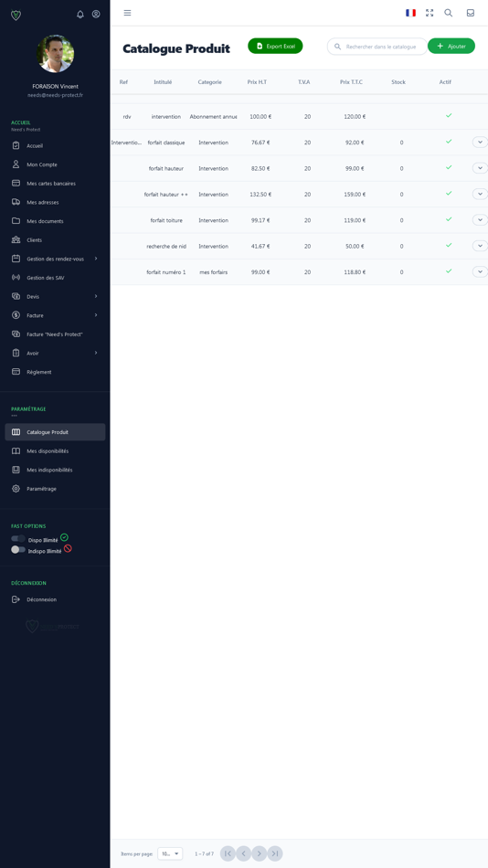
Task: Collapse sidebar with hamburger menu icon
Action: pyautogui.click(x=127, y=13)
